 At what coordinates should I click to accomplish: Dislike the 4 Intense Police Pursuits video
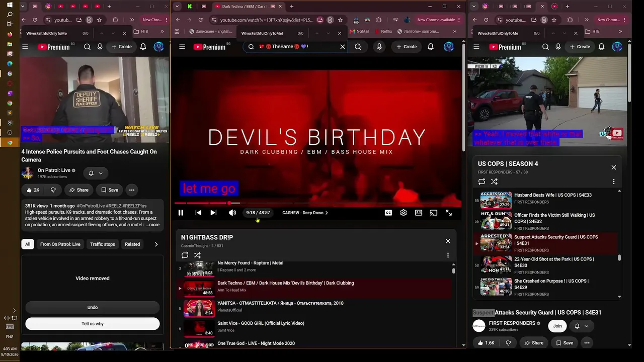(x=53, y=190)
